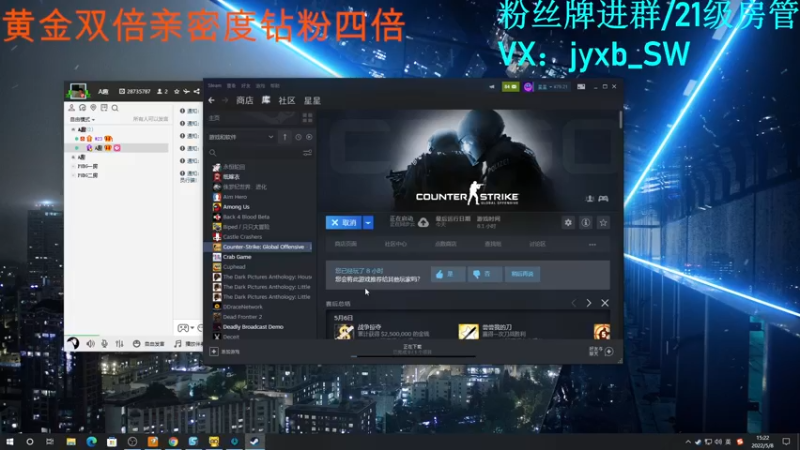This screenshot has width=800, height=450.
Task: Expand the 游戏和软件 library filter dropdown
Action: click(241, 137)
